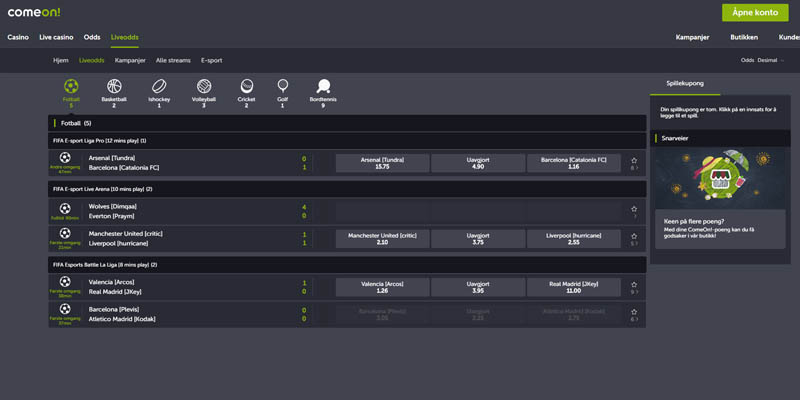Select the Liveodds sub-navigation tab
Viewport: 800px width, 400px height.
click(x=92, y=60)
